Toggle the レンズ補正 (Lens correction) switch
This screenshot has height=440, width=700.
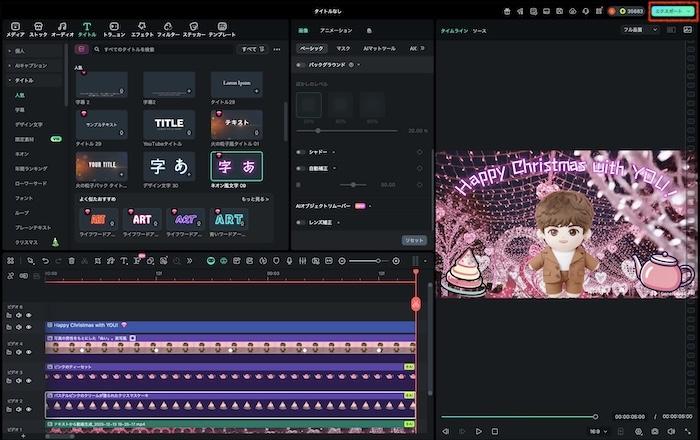pyautogui.click(x=300, y=222)
